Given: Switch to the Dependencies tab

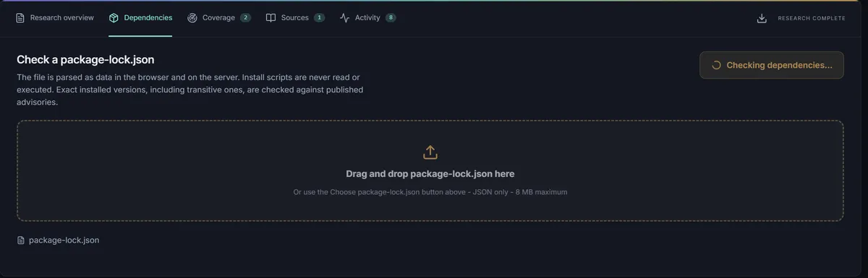Looking at the screenshot, I should tap(140, 18).
